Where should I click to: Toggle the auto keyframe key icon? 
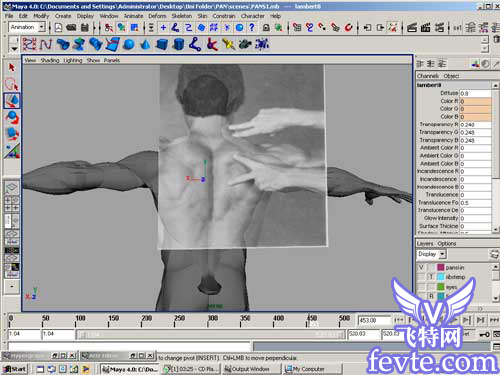pos(484,334)
